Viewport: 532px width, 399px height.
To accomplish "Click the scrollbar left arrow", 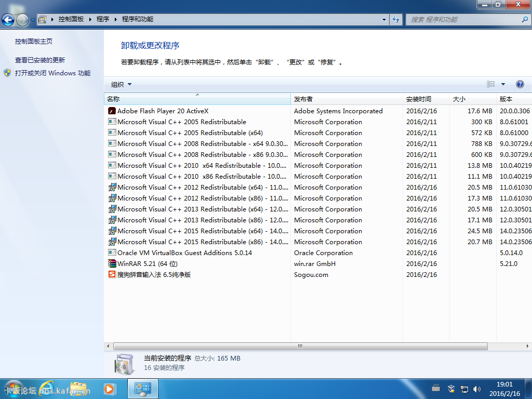I will pyautogui.click(x=108, y=346).
